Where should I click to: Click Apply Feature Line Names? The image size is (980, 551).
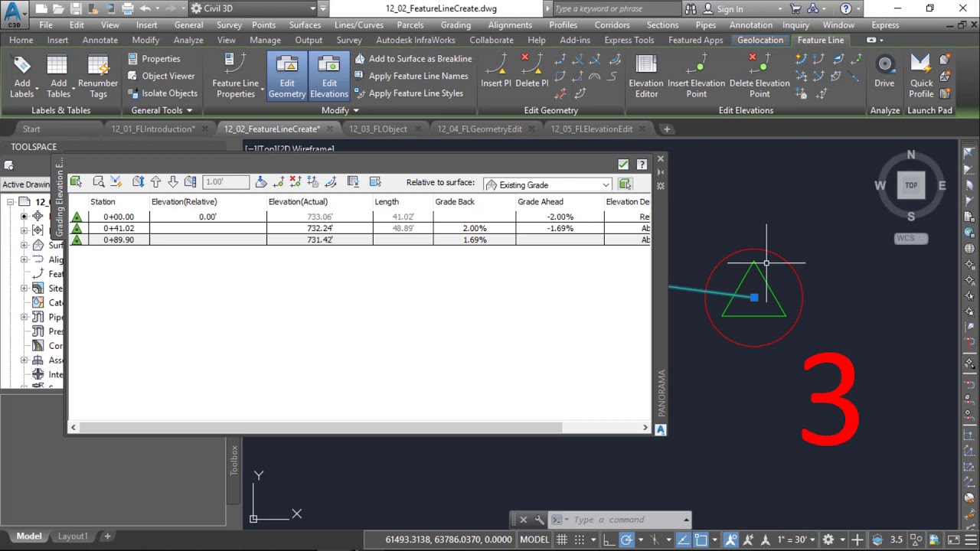click(x=411, y=76)
